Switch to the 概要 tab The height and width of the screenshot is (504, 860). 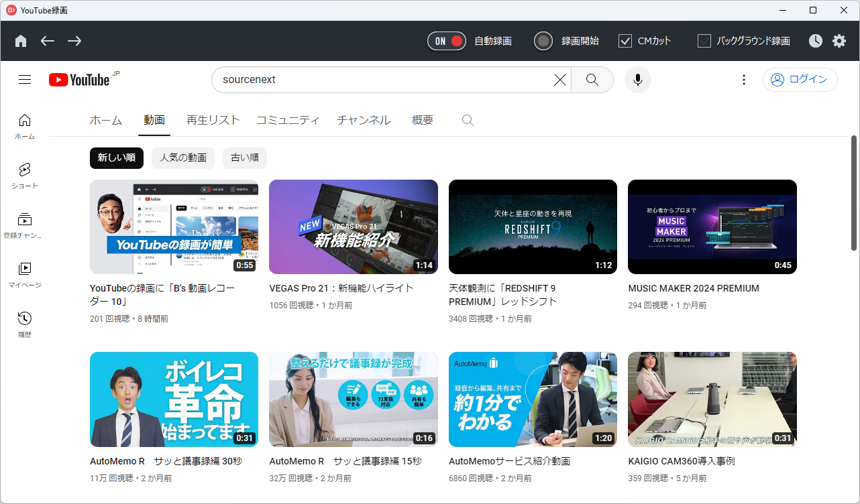(423, 121)
